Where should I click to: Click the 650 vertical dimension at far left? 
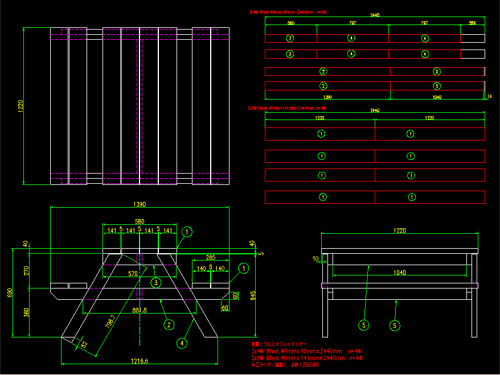(10, 293)
